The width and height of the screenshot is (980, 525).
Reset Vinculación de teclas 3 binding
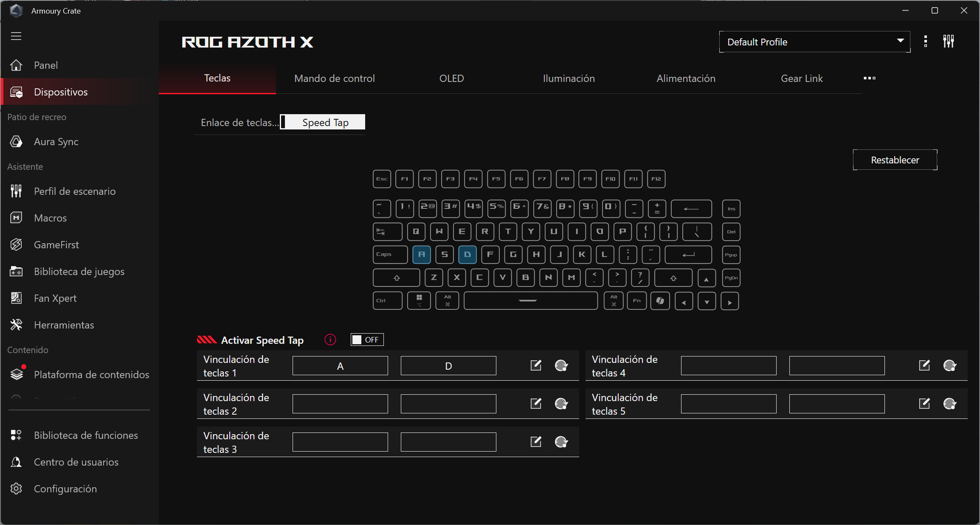(x=561, y=442)
